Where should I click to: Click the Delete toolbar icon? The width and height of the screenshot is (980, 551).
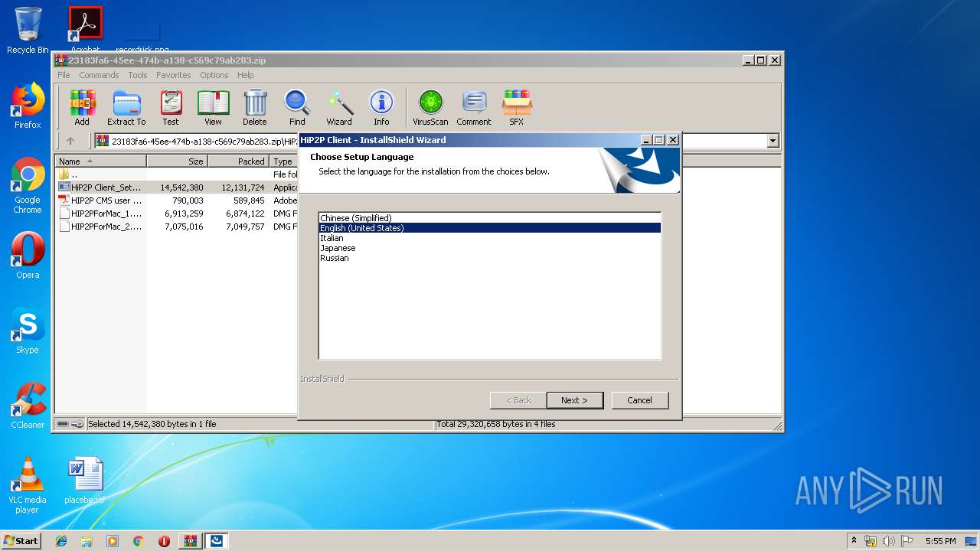[255, 107]
